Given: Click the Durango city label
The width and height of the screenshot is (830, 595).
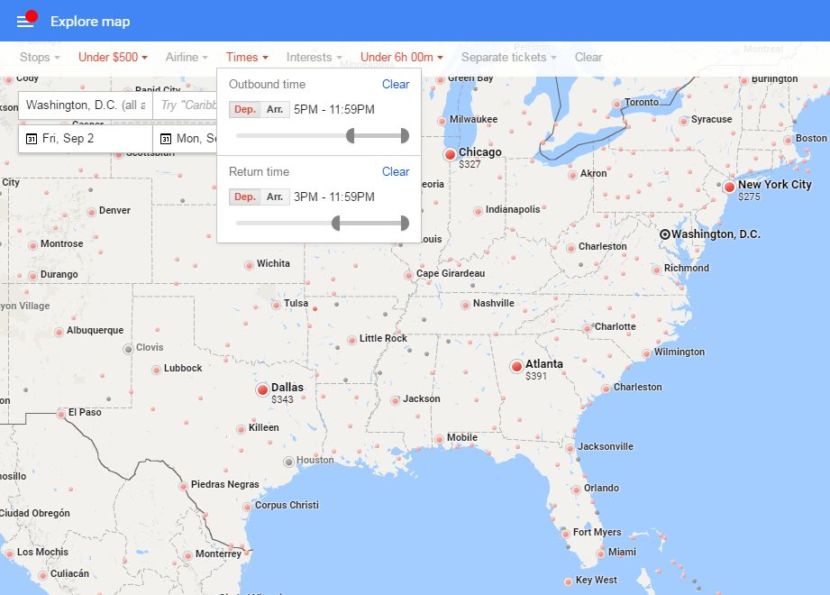Looking at the screenshot, I should click(x=59, y=274).
